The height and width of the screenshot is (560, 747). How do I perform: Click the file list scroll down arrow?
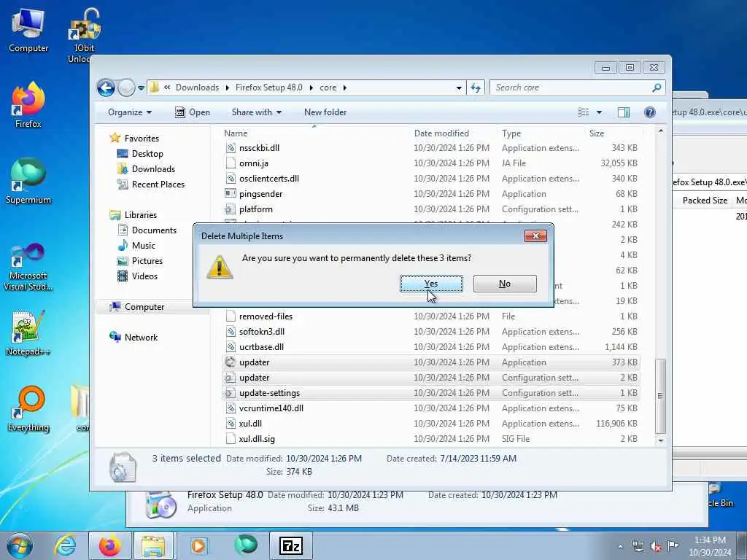[661, 441]
